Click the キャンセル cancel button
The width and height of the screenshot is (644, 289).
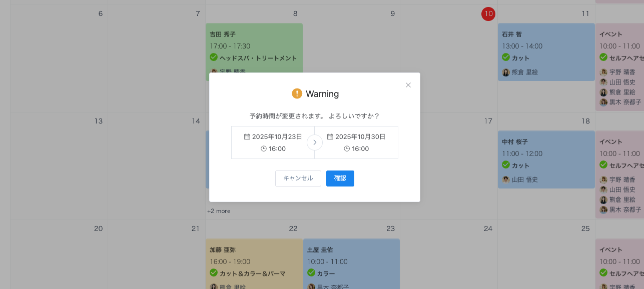click(298, 178)
